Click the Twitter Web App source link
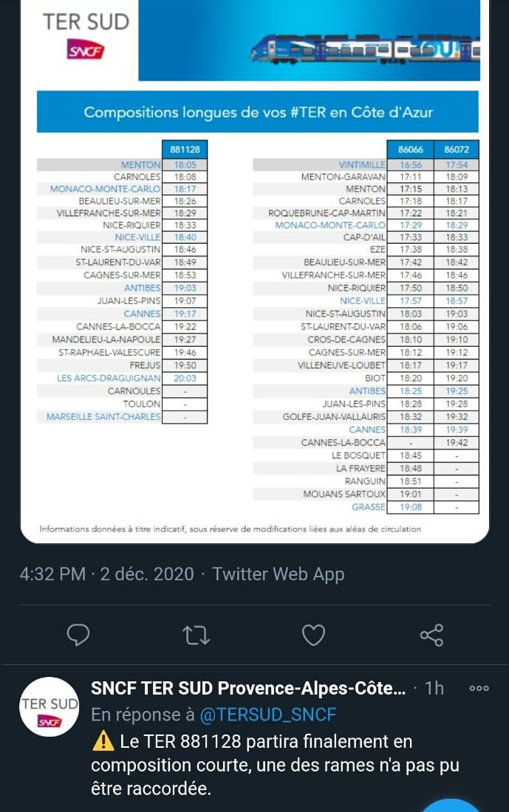The width and height of the screenshot is (509, 812). tap(279, 574)
